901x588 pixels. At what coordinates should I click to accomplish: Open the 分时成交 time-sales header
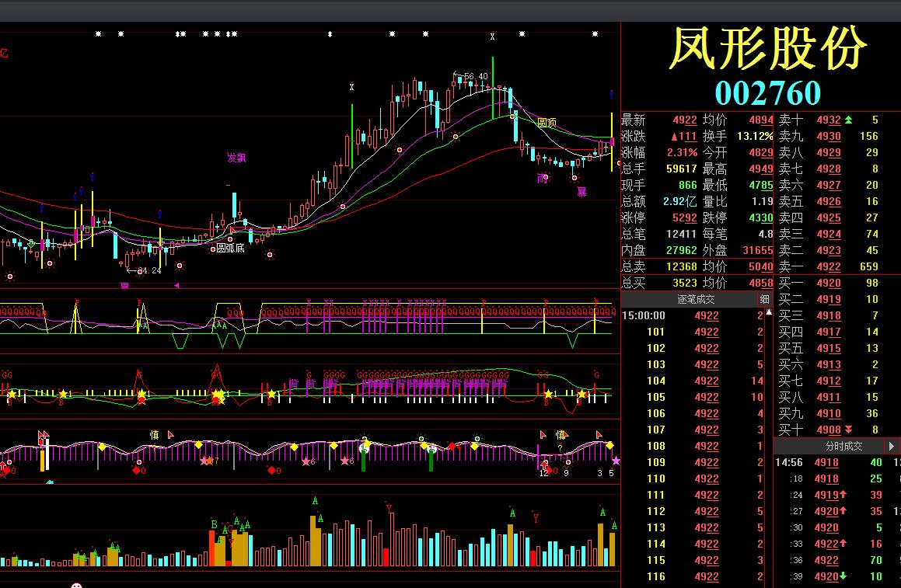click(843, 446)
